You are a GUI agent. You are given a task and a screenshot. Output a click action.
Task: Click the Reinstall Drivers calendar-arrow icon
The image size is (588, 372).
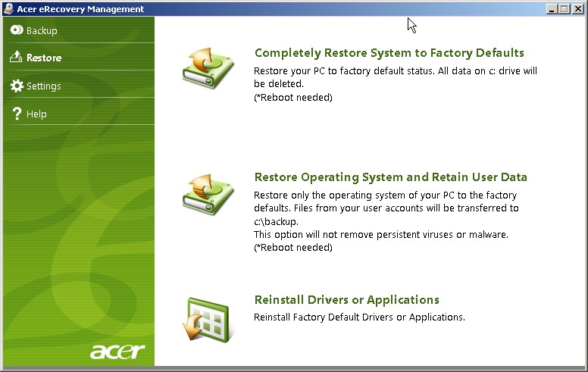click(x=208, y=320)
